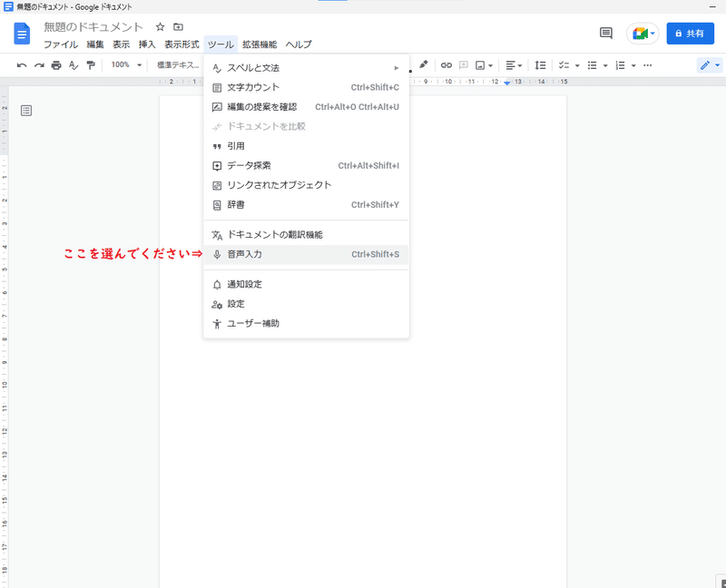Open line and paragraph spacing options
Viewport: 726px width, 588px height.
[x=542, y=64]
